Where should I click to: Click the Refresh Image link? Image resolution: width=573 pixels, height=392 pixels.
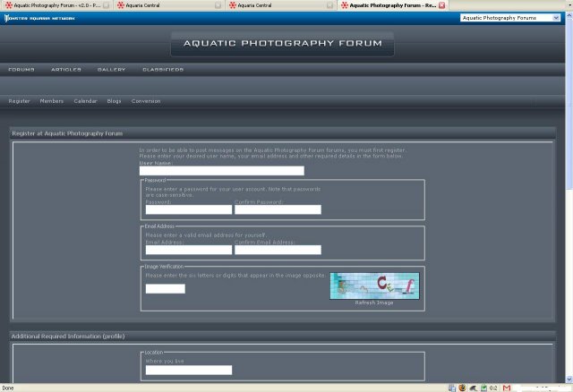click(x=374, y=303)
